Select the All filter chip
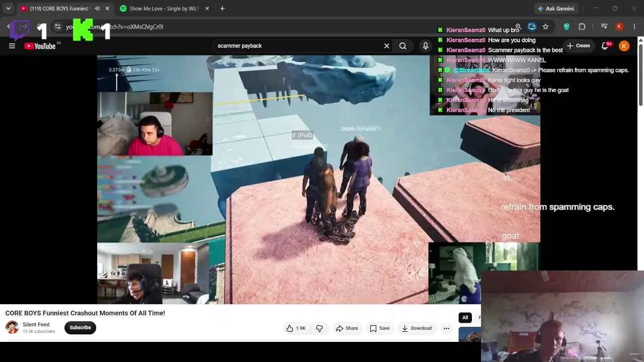 [465, 317]
